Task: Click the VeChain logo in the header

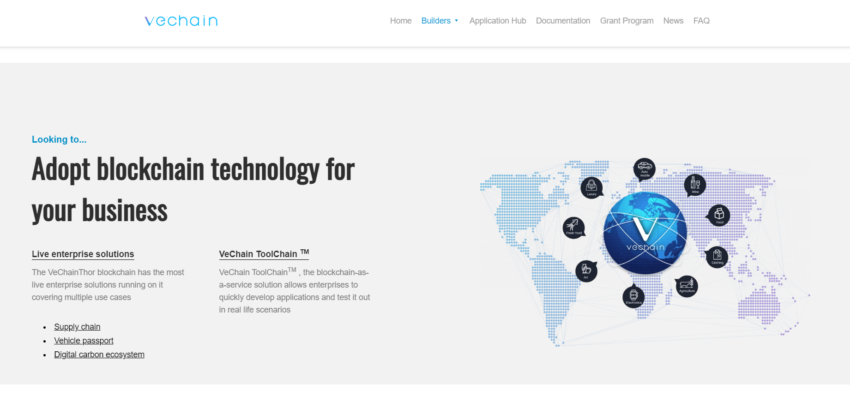Action: point(181,21)
